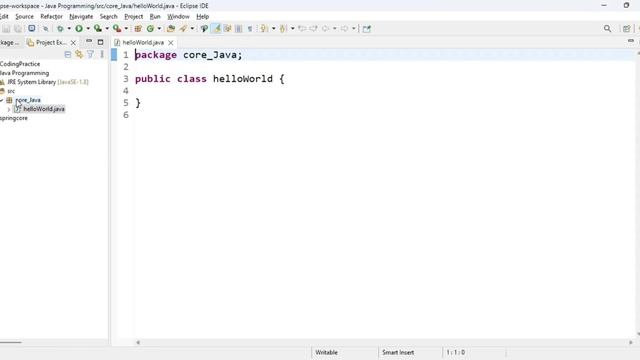Open the Run dropdown arrow
The width and height of the screenshot is (640, 360).
click(88, 29)
